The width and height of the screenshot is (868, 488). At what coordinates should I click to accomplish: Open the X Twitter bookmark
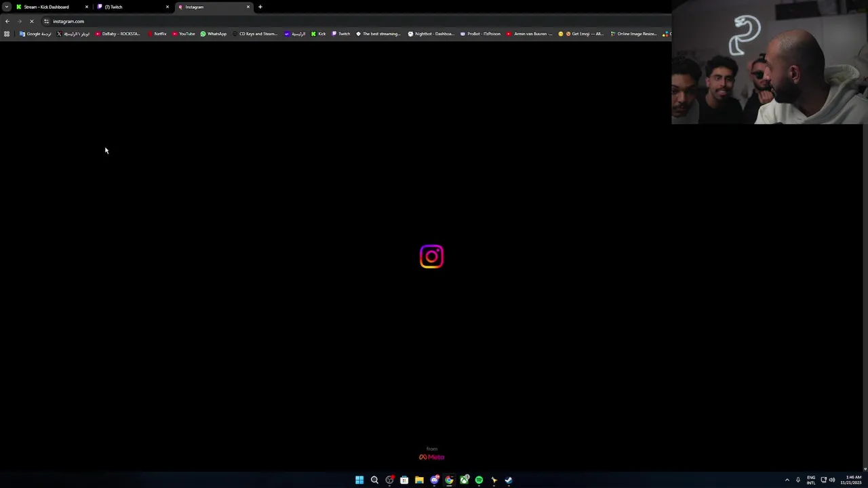[x=73, y=34]
